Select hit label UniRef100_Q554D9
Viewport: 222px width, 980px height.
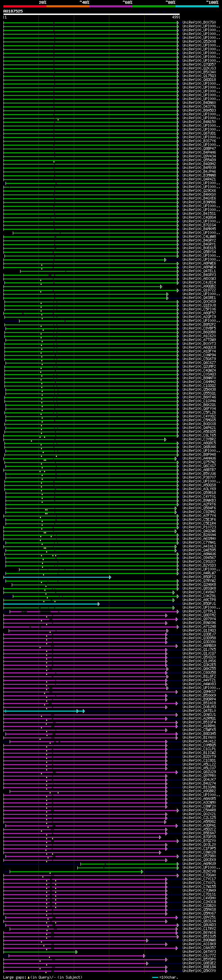[199, 160]
